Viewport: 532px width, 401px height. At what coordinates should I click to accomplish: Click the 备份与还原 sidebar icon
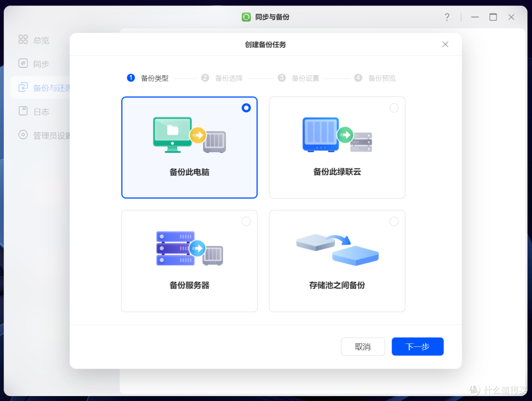[23, 88]
